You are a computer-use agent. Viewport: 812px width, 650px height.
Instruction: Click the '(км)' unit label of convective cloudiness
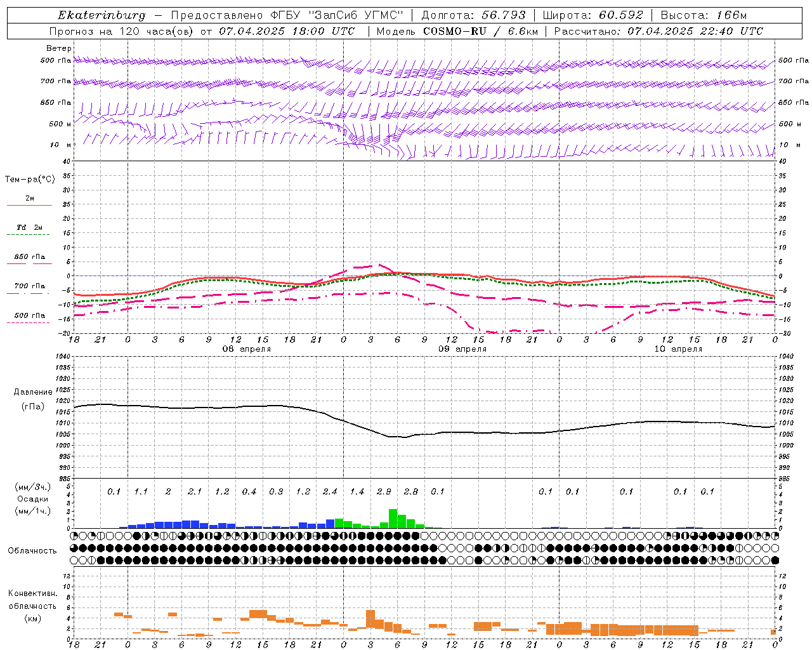pos(33,618)
